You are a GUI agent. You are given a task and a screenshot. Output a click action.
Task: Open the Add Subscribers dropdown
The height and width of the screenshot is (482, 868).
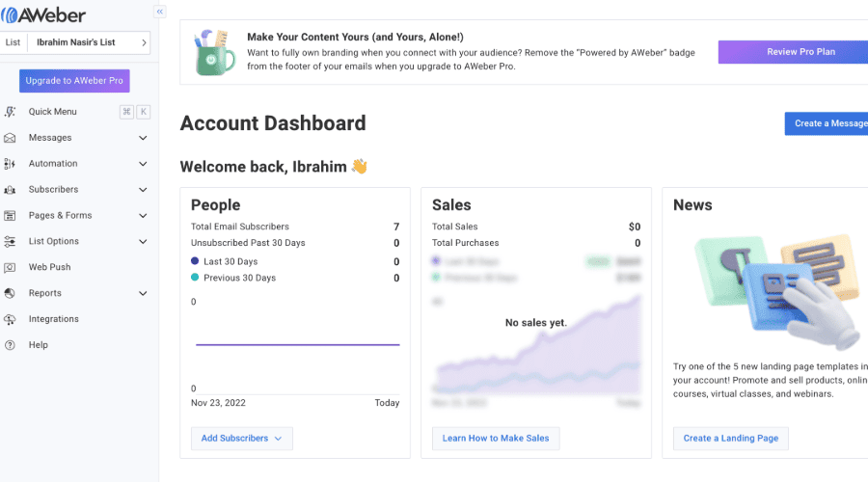coord(241,439)
